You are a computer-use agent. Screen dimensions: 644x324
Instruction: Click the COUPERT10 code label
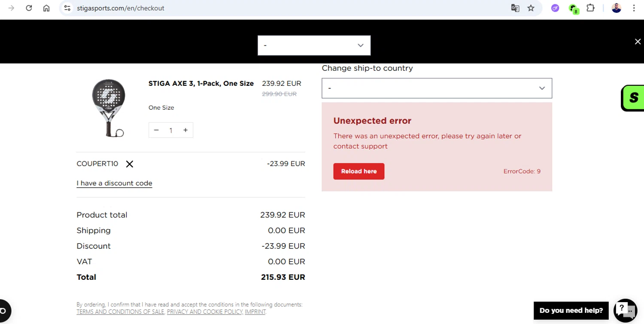point(97,164)
